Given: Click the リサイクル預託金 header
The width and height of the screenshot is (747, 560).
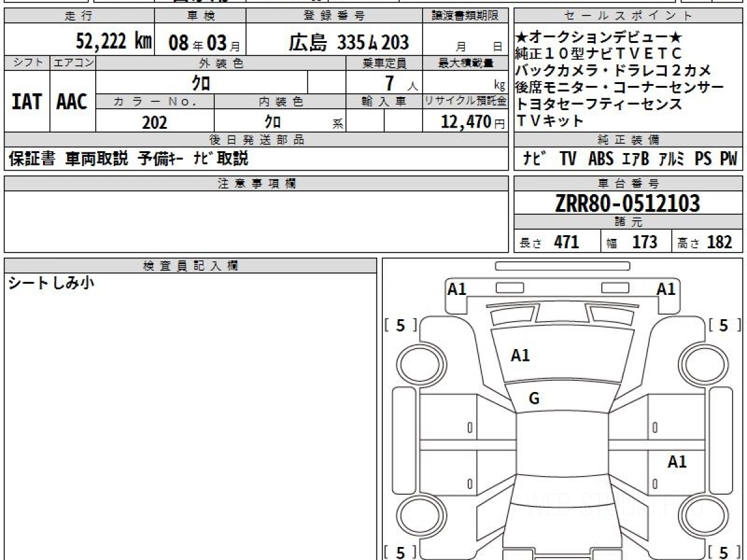Looking at the screenshot, I should [465, 101].
